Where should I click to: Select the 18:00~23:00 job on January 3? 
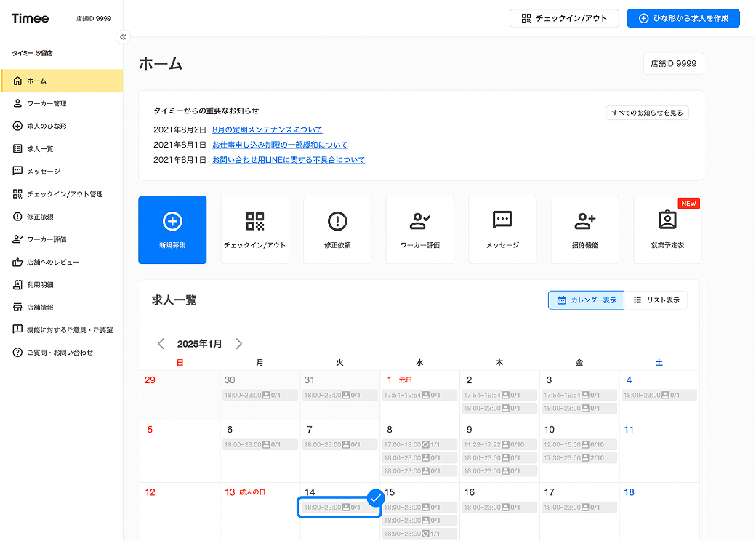point(579,409)
